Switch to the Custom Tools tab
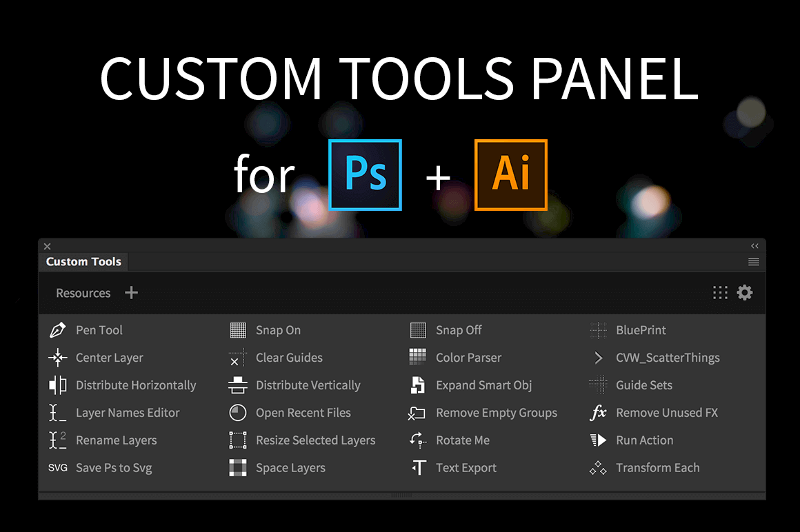Image resolution: width=800 pixels, height=532 pixels. pyautogui.click(x=83, y=262)
